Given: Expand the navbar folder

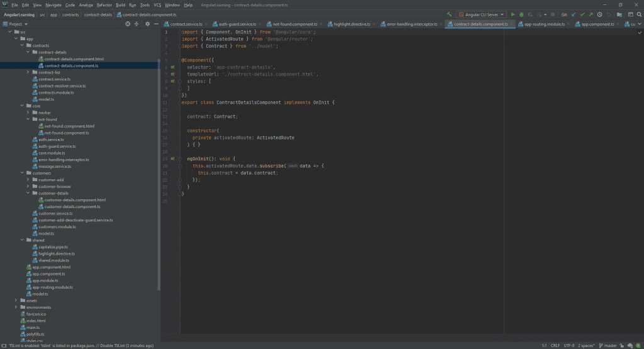Looking at the screenshot, I should tap(28, 113).
